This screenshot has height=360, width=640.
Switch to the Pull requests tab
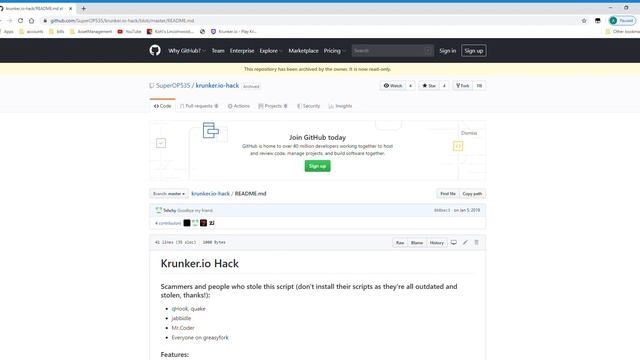pos(199,106)
